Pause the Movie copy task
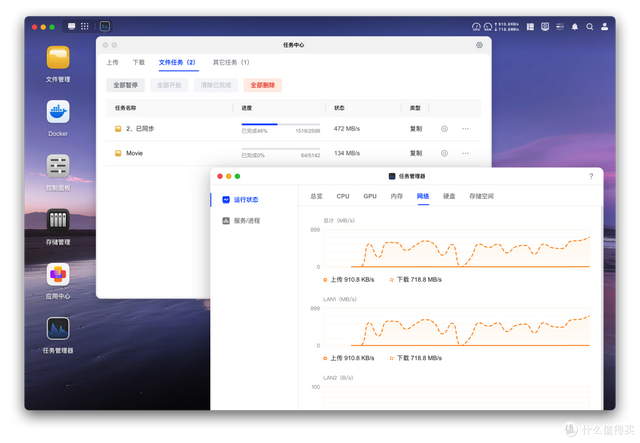The image size is (640, 443). (x=444, y=153)
